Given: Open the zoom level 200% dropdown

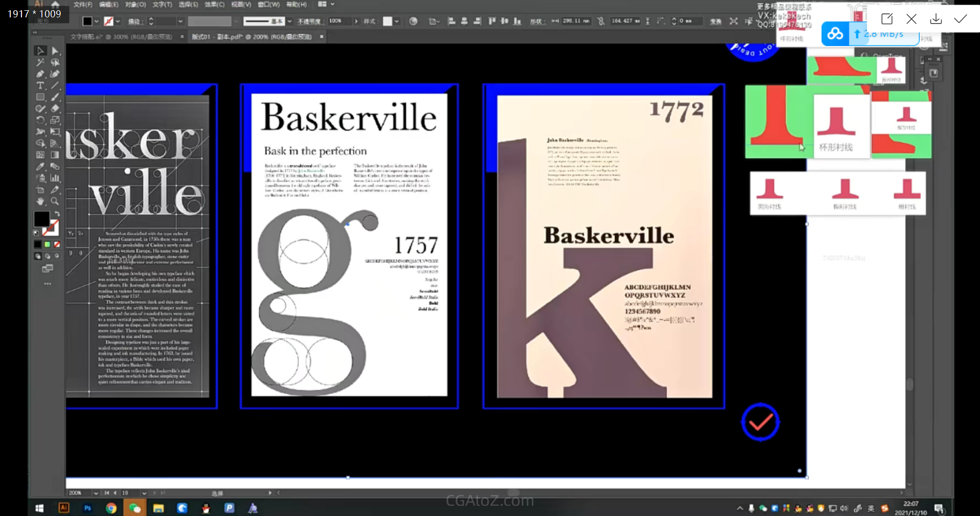Looking at the screenshot, I should (96, 493).
